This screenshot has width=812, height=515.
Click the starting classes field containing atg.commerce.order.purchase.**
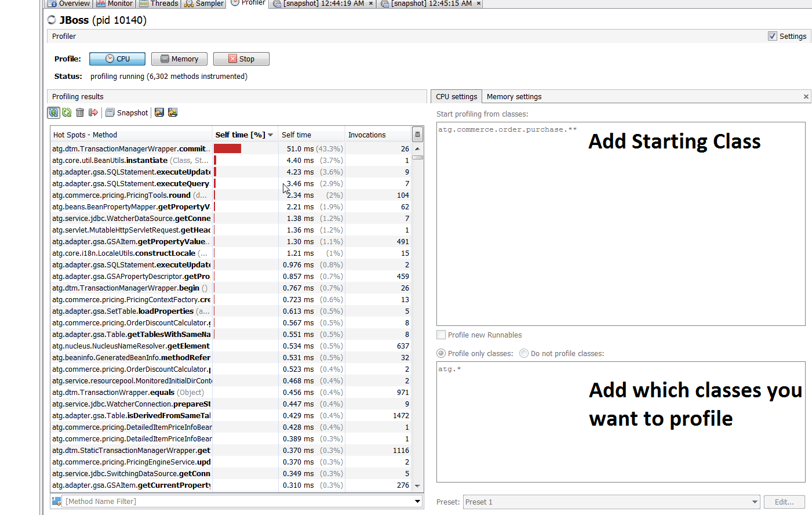[x=621, y=224]
